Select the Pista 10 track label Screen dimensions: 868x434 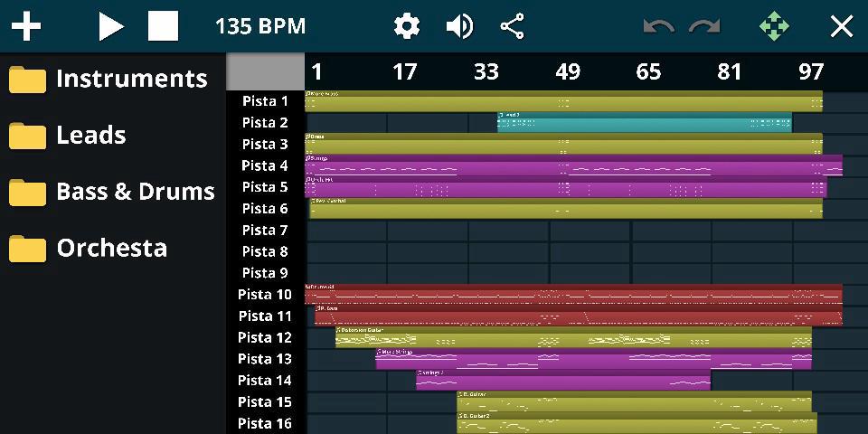[x=265, y=295]
